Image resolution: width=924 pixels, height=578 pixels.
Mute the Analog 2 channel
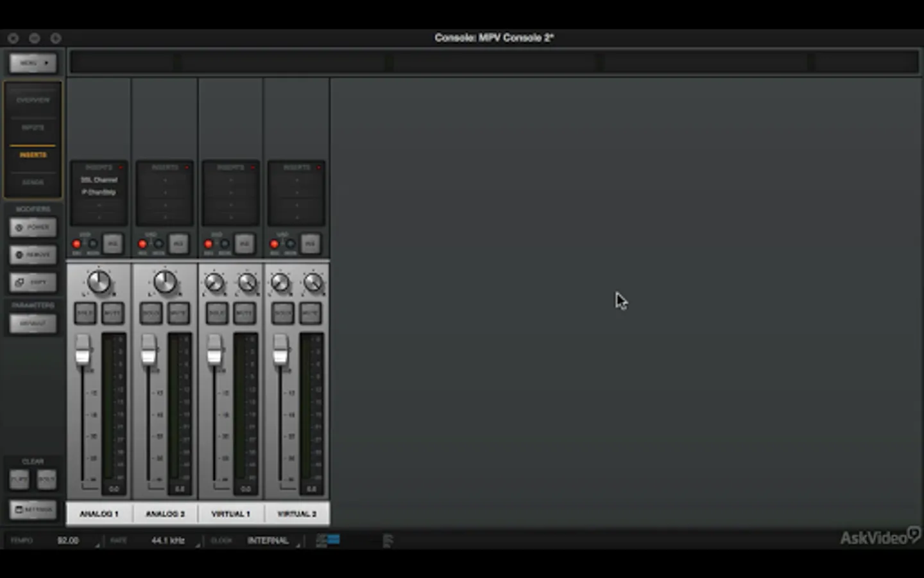pos(179,313)
